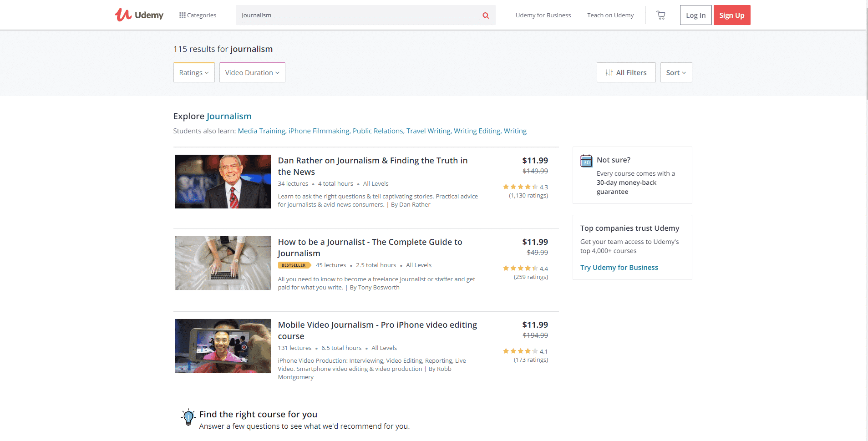868x441 pixels.
Task: Click the $194.99 original price
Action: pos(535,335)
